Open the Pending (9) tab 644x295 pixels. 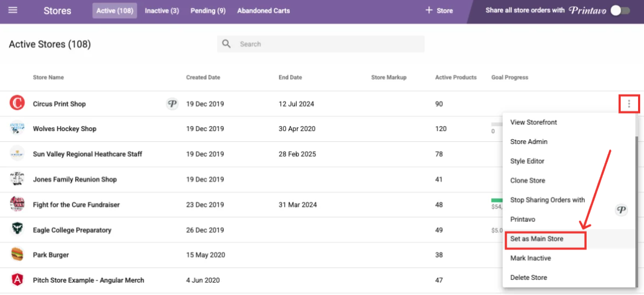(208, 11)
